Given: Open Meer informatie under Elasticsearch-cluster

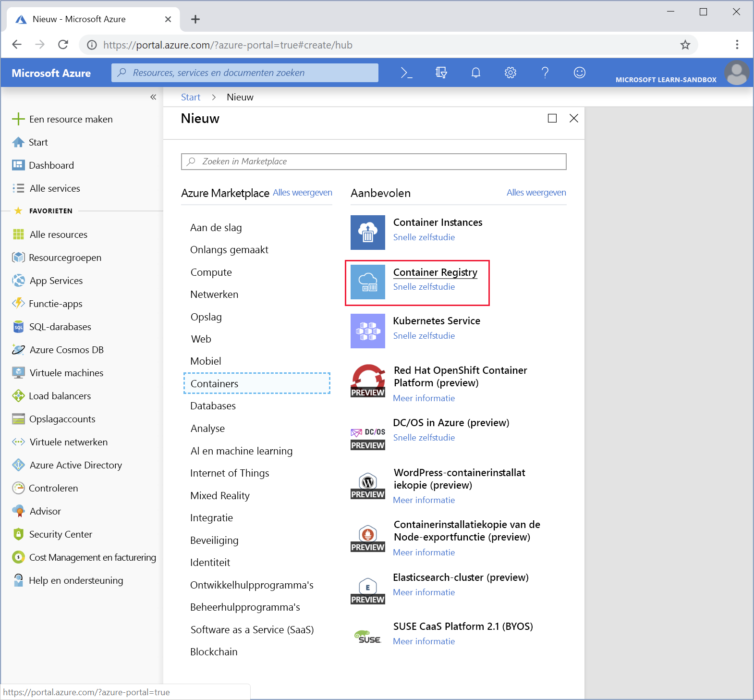Looking at the screenshot, I should (424, 592).
